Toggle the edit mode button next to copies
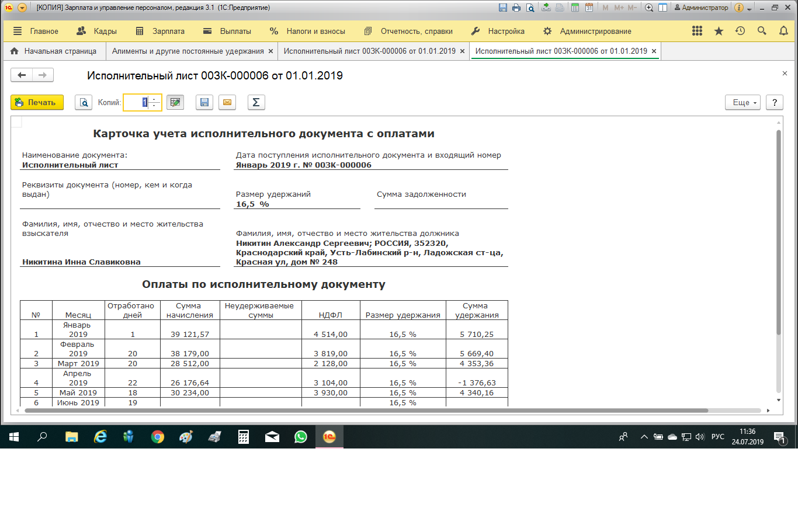 pyautogui.click(x=175, y=103)
